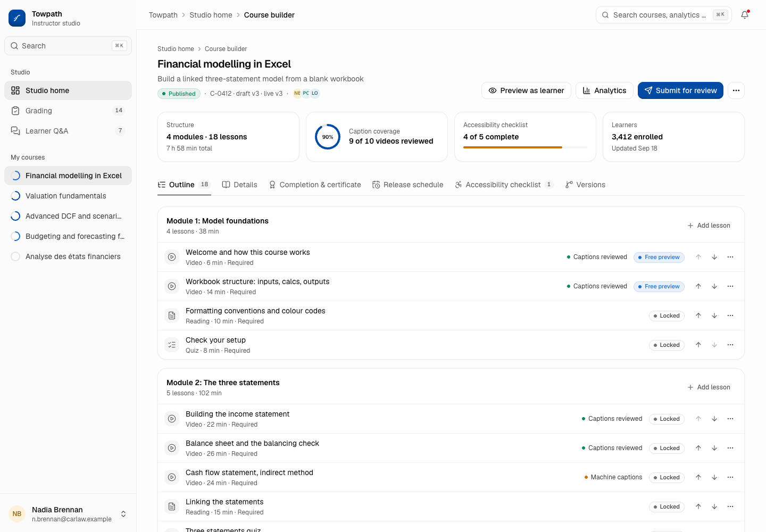766x532 pixels.
Task: Open options for 'Formatting conventions and colour codes'
Action: 730,315
